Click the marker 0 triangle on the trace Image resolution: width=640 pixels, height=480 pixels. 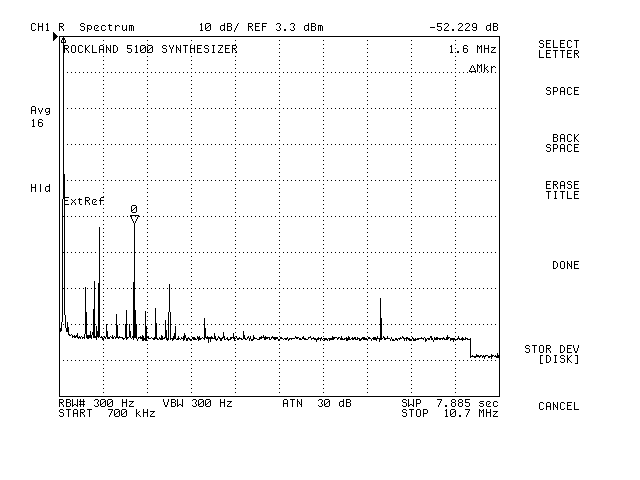click(134, 219)
